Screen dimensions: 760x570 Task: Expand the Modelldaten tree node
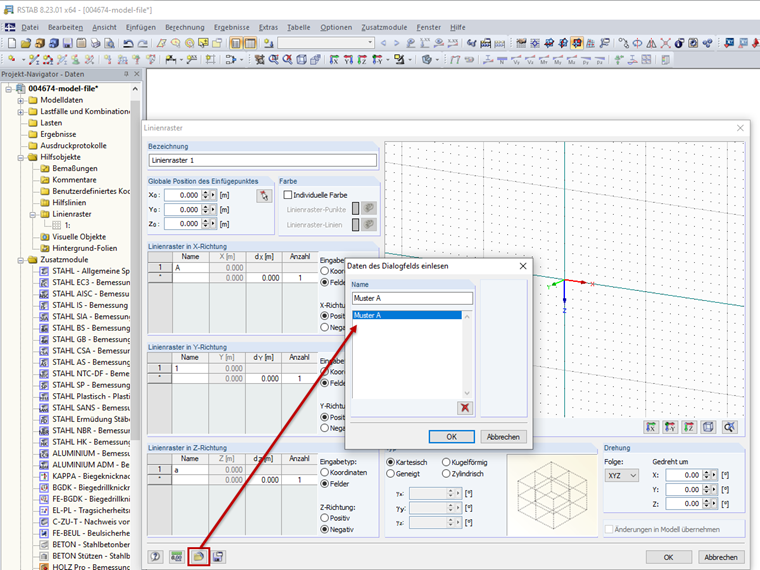[20, 101]
